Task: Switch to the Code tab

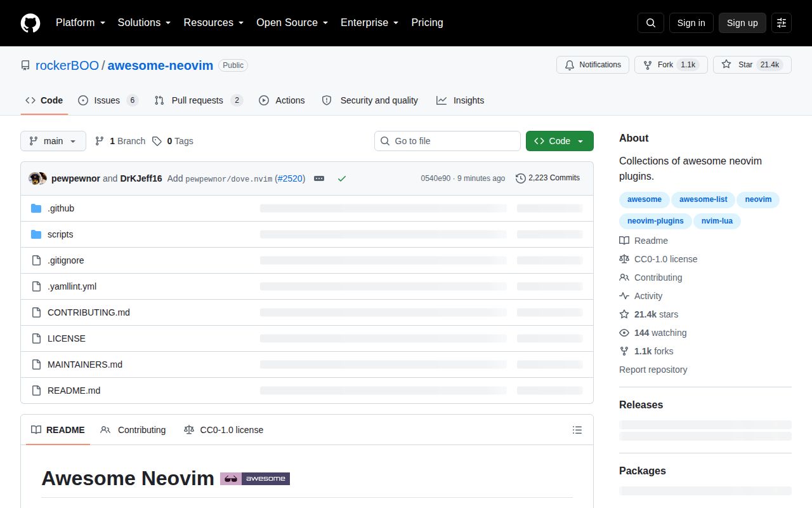Action: pos(44,100)
